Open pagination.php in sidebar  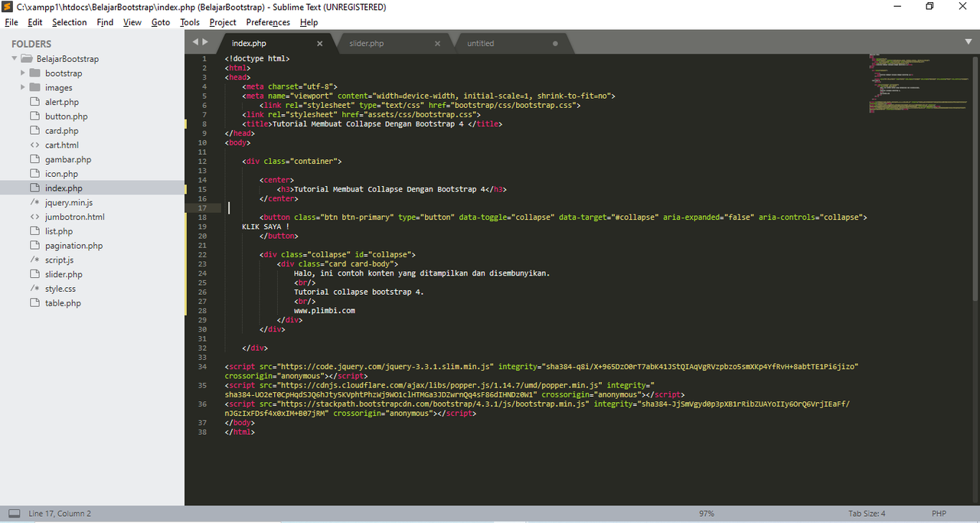coord(73,246)
